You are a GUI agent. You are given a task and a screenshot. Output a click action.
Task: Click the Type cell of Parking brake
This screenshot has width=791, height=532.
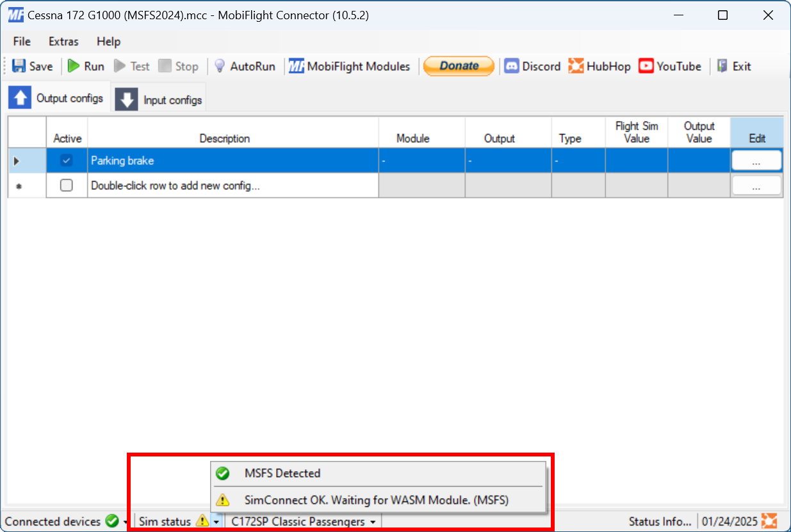(578, 161)
